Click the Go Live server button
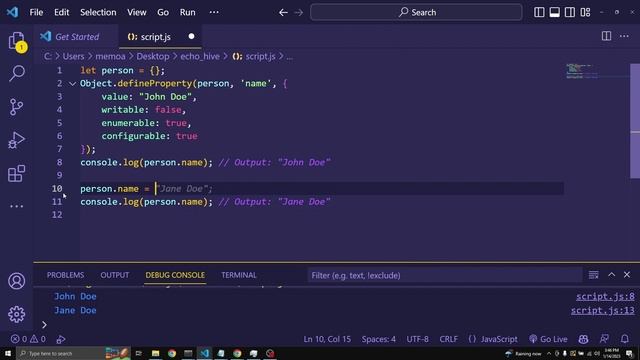 (x=548, y=339)
